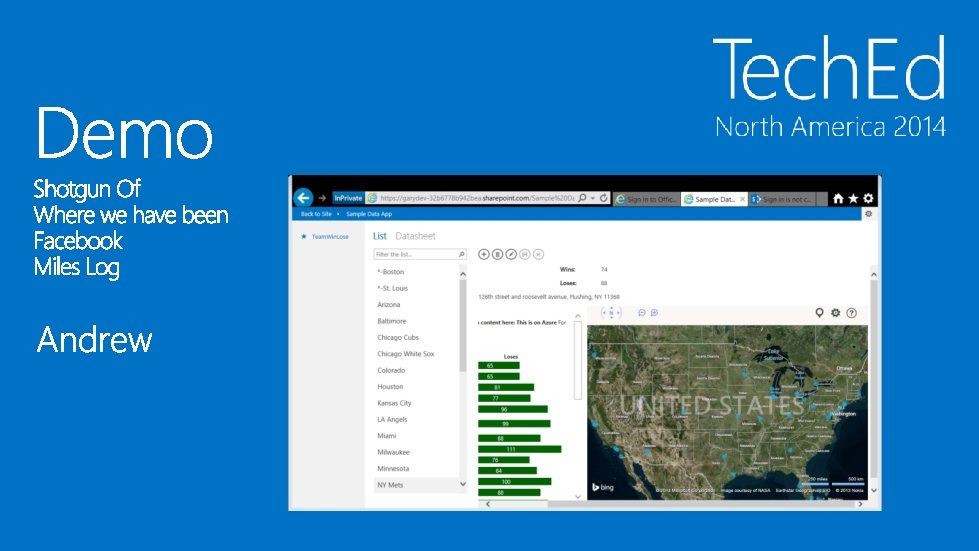Click detail pane scroll down arrow

873,490
